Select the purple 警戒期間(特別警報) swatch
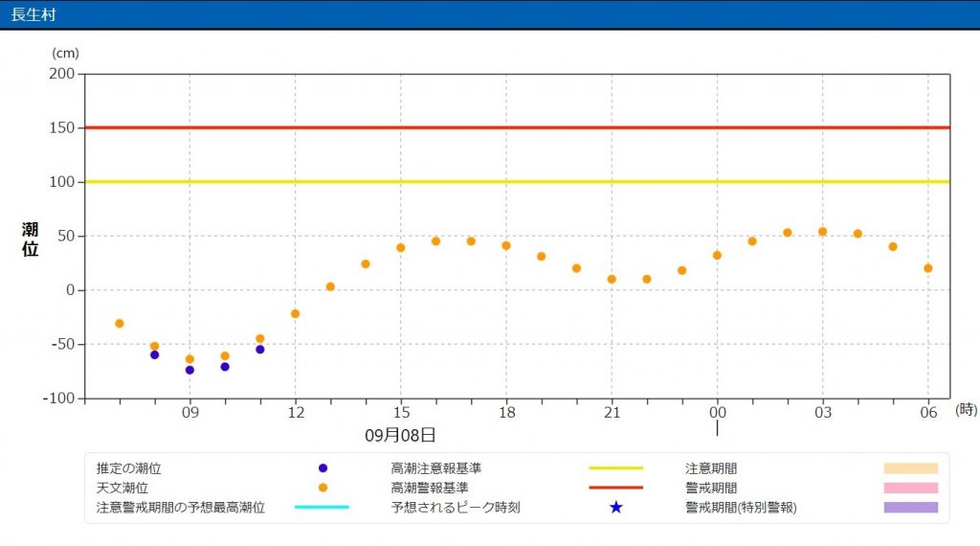 911,507
